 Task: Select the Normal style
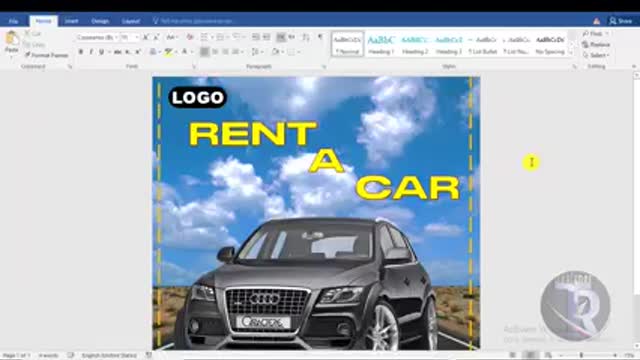point(347,44)
